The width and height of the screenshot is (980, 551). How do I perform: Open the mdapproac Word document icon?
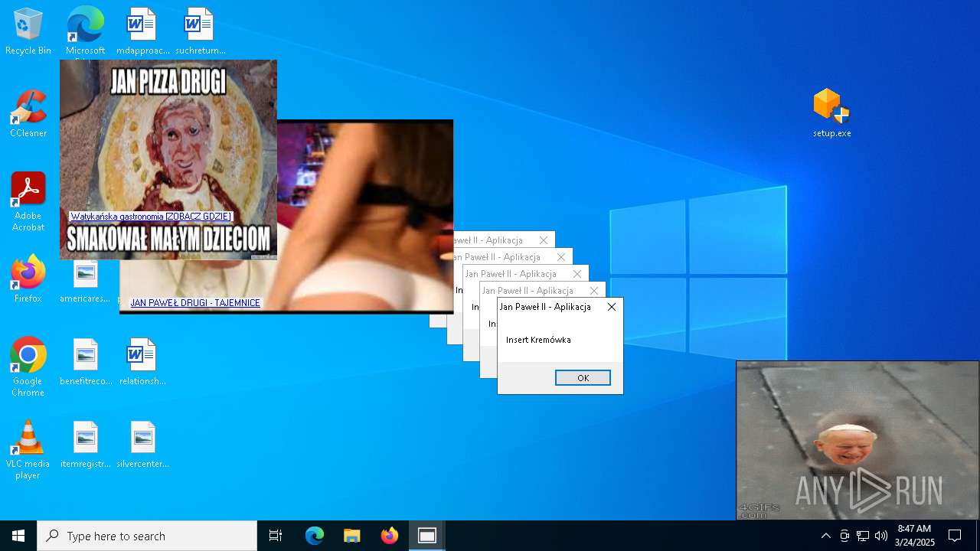click(143, 31)
